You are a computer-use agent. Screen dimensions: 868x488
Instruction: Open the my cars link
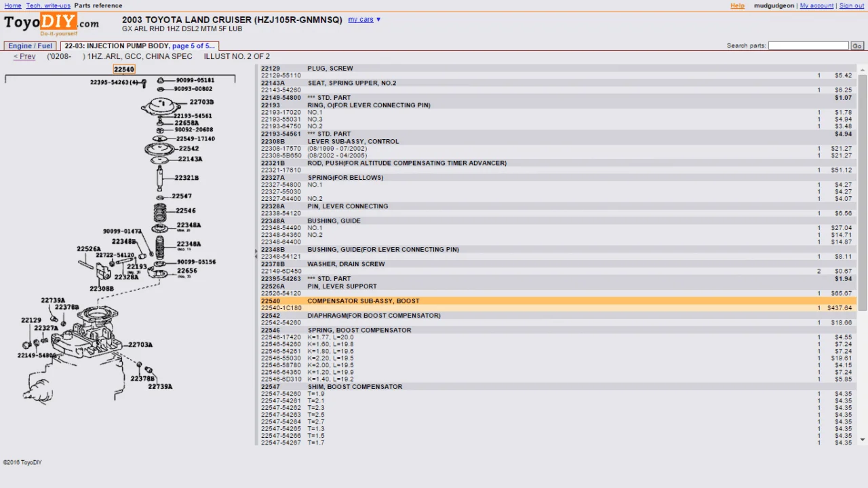(x=361, y=20)
